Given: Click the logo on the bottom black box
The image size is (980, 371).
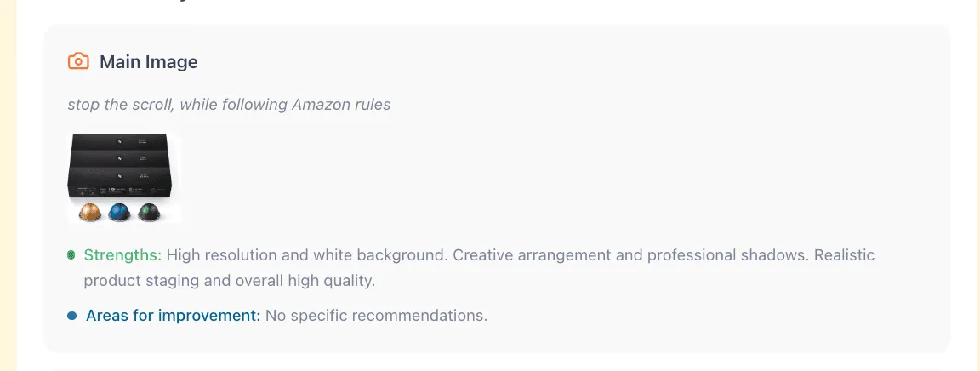Looking at the screenshot, I should pos(121,177).
